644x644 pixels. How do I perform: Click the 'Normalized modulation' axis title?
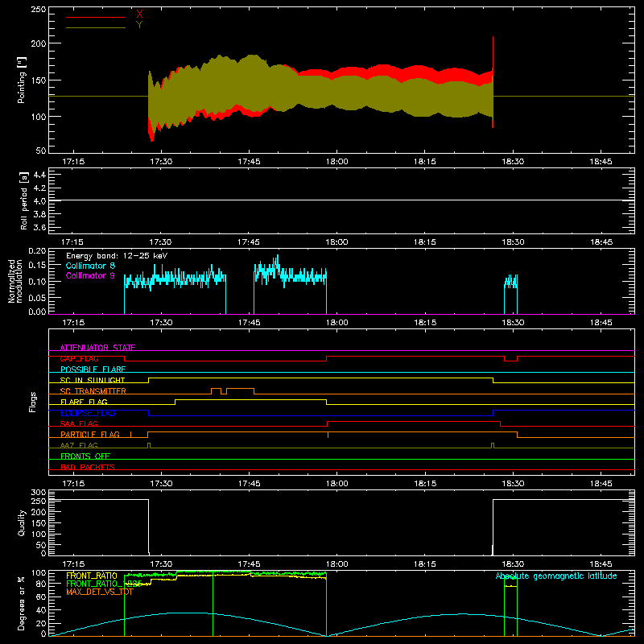click(15, 281)
